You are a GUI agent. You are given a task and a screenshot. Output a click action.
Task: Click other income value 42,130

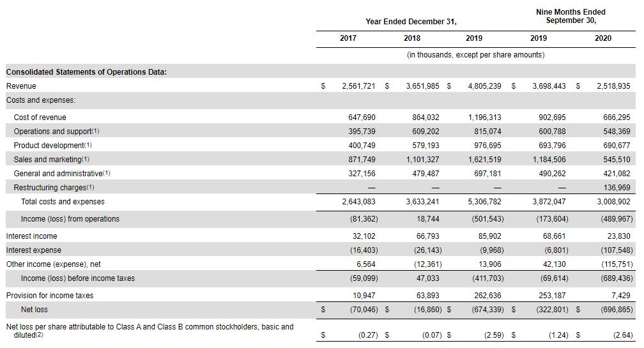point(554,264)
